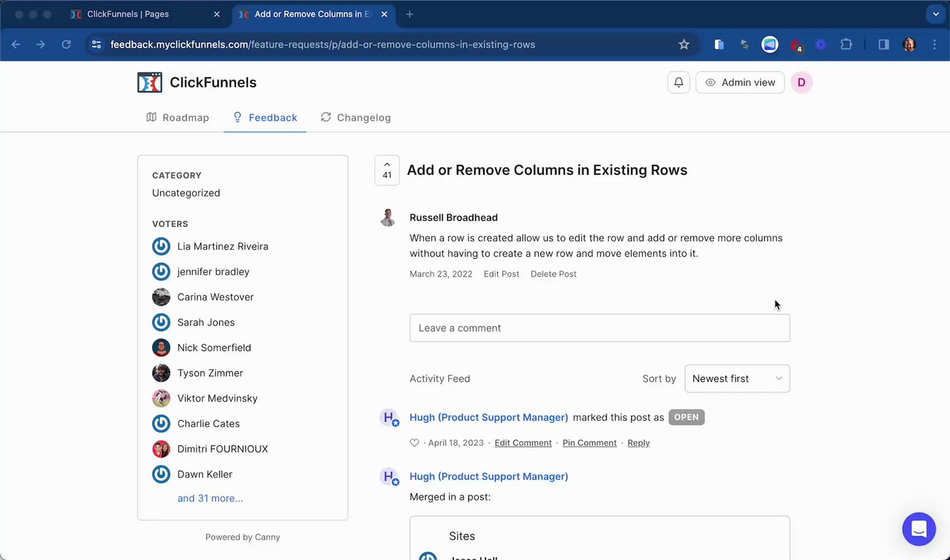950x560 pixels.
Task: Open the Sort by Newest first dropdown
Action: (x=737, y=378)
